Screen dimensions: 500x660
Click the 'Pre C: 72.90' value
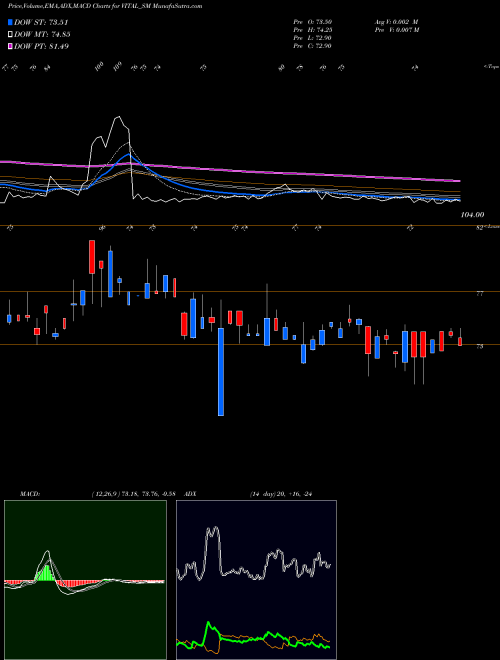pyautogui.click(x=313, y=46)
